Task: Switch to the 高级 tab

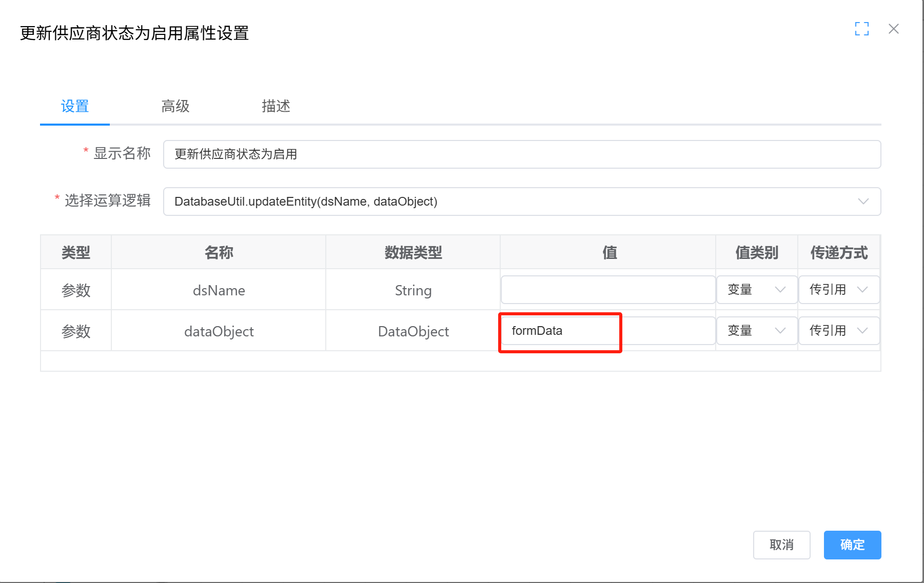Action: [175, 106]
